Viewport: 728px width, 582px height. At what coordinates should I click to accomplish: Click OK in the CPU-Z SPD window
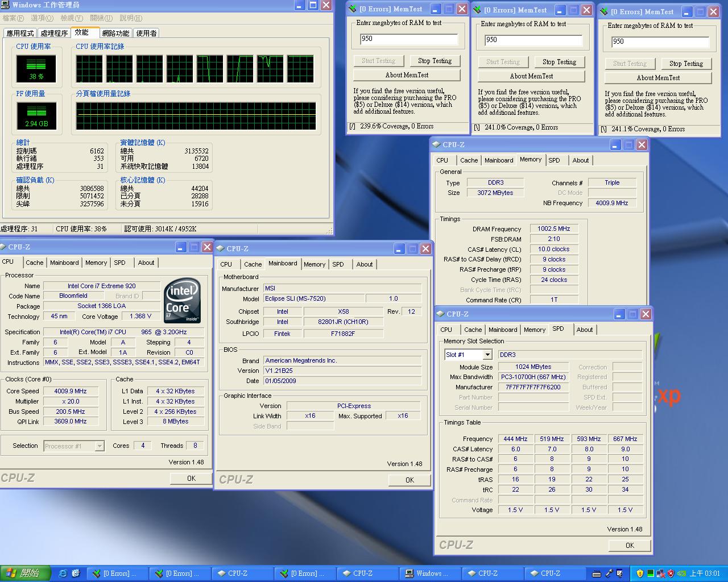tap(630, 546)
